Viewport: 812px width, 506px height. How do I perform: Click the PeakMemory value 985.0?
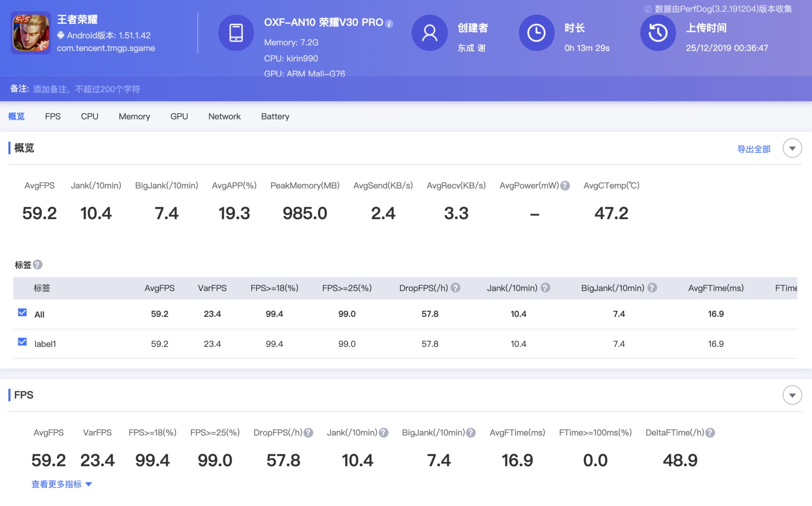click(x=305, y=213)
